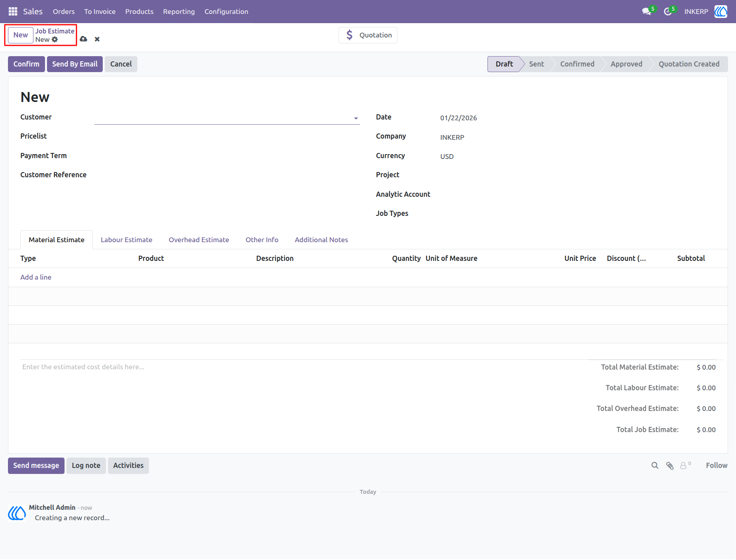Select the Material Estimate tab
This screenshot has width=736, height=560.
coord(57,240)
